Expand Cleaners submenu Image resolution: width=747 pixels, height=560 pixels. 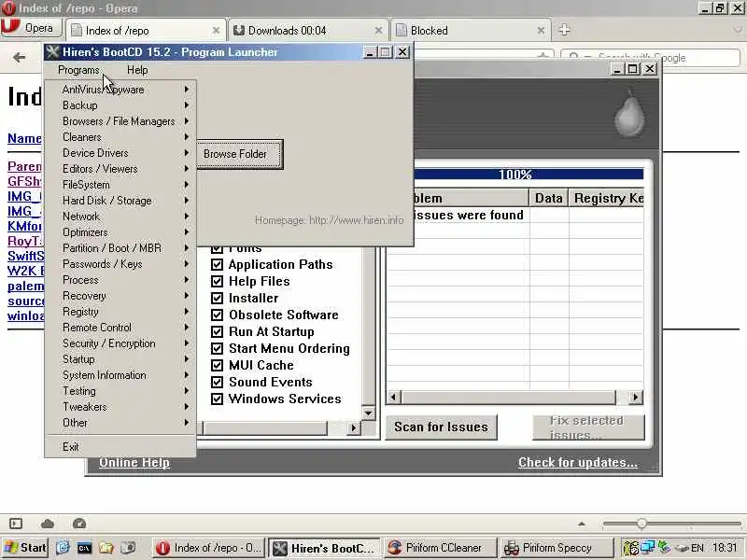120,137
